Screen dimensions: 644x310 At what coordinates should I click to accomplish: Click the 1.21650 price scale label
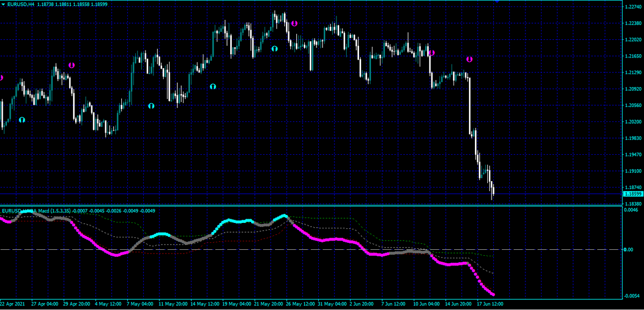click(x=633, y=56)
